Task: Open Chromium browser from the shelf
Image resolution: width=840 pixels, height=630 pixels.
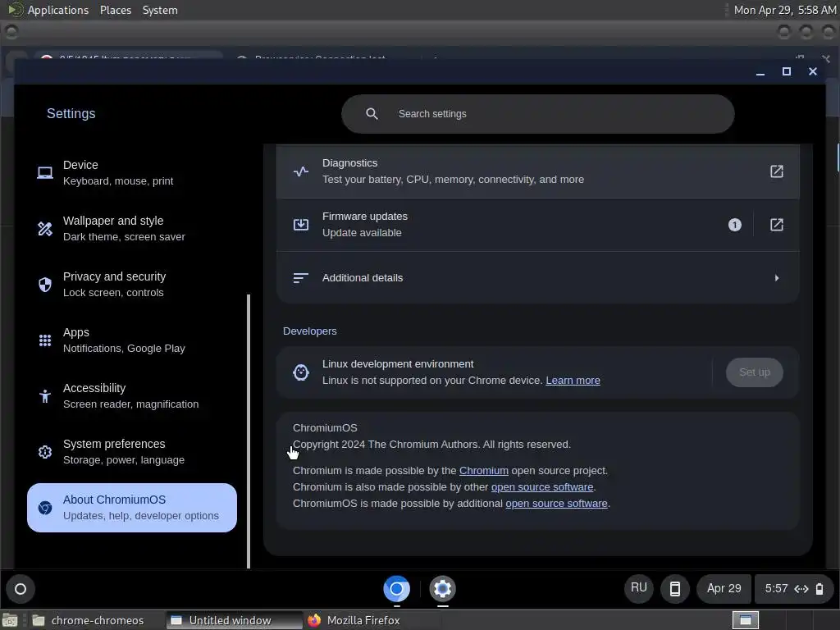Action: coord(396,589)
